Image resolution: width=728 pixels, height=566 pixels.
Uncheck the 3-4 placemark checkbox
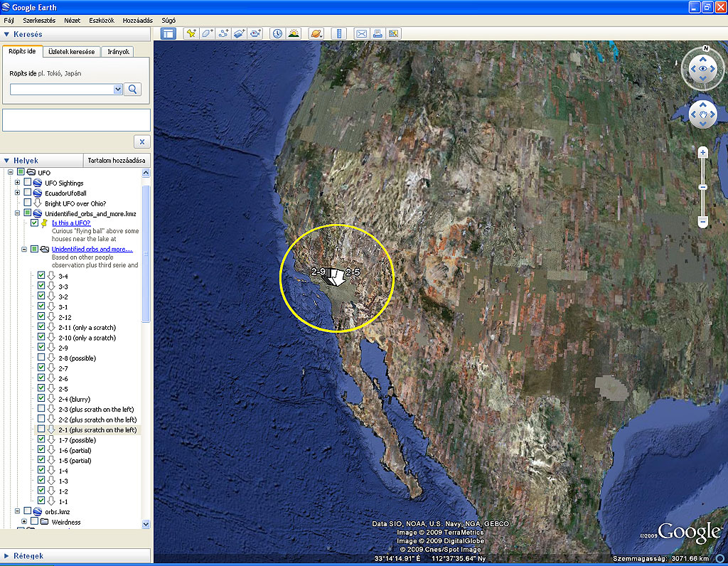41,275
